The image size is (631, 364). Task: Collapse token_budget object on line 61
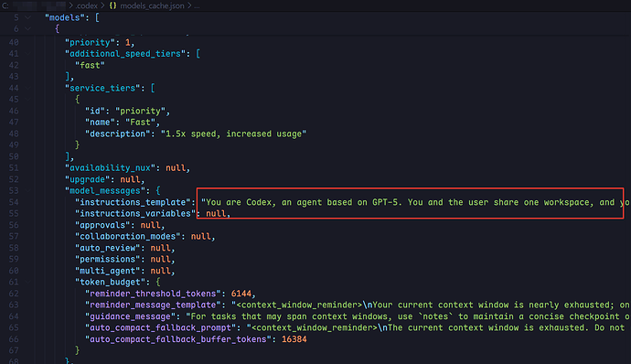coord(27,282)
